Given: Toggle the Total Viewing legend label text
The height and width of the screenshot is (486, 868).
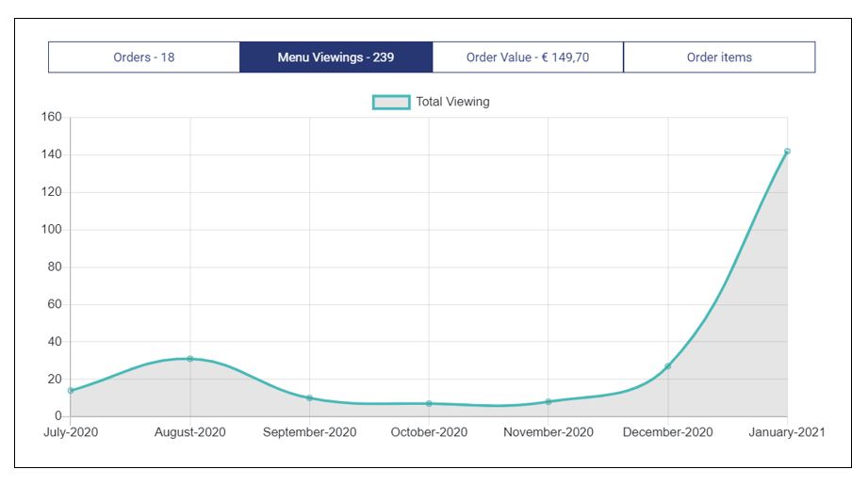Looking at the screenshot, I should tap(452, 102).
